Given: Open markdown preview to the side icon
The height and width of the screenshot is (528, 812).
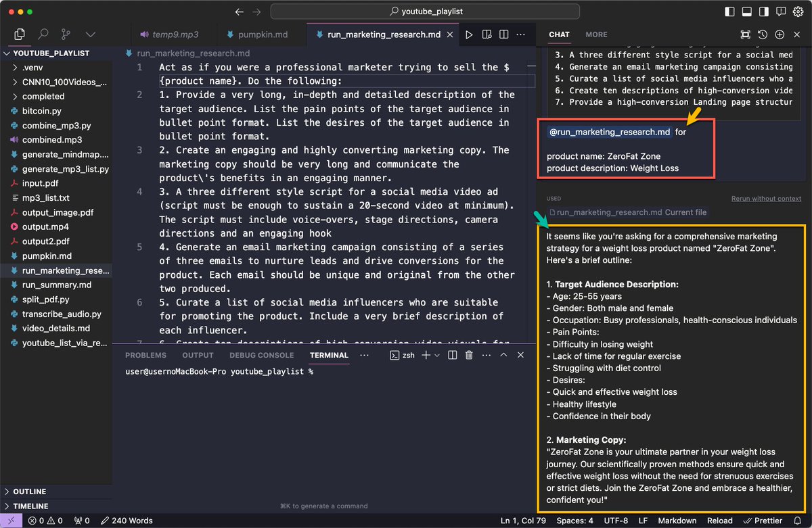Looking at the screenshot, I should [x=487, y=34].
